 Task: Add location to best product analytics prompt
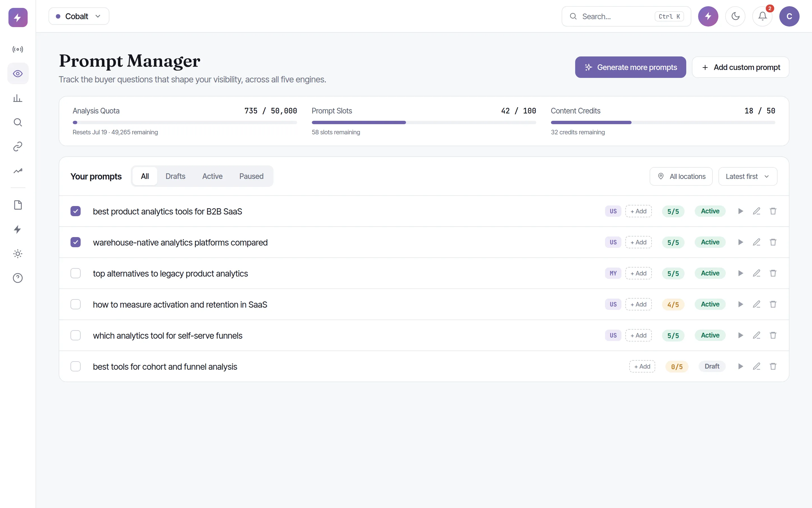pyautogui.click(x=638, y=211)
